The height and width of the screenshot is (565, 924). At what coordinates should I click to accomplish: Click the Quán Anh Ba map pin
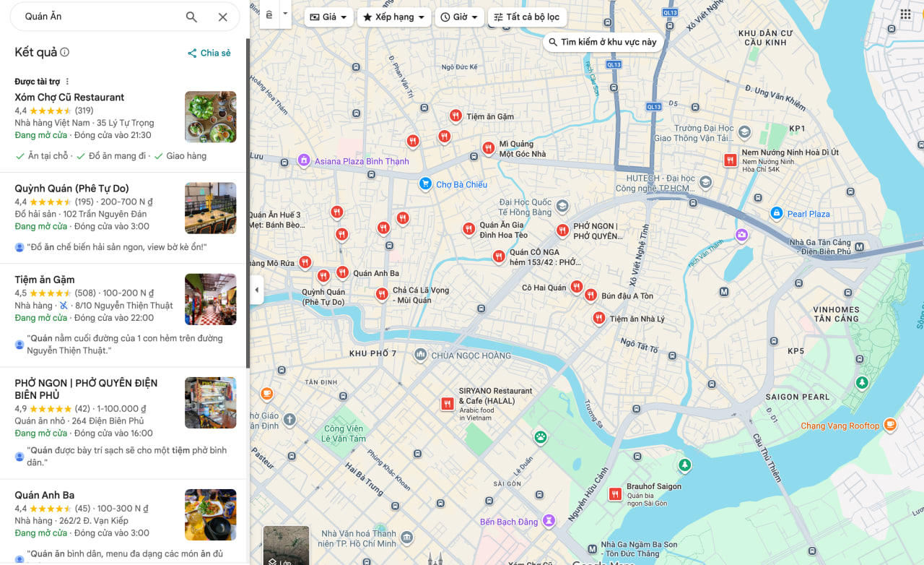pos(341,273)
